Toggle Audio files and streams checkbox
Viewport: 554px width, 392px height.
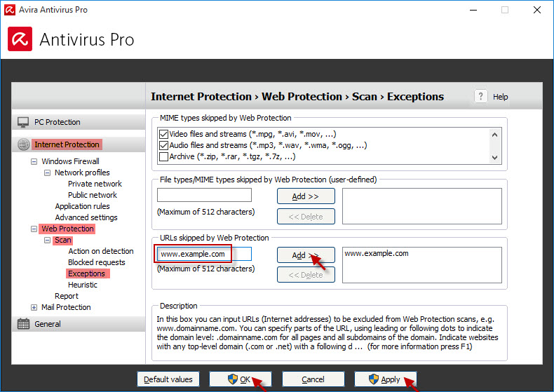tap(163, 145)
